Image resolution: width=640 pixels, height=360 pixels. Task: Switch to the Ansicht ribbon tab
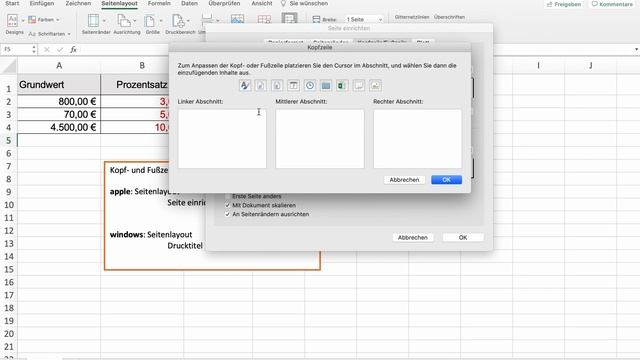(x=262, y=3)
